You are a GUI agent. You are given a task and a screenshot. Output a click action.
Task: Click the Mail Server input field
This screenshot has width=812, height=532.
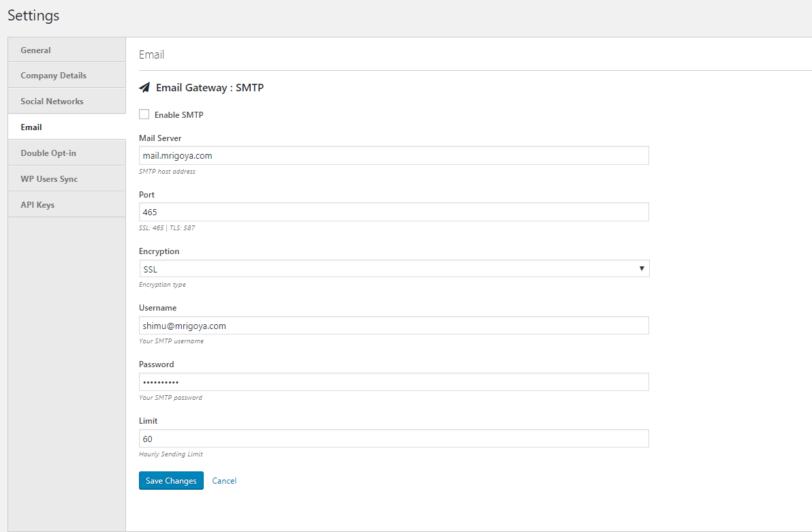[x=394, y=155]
